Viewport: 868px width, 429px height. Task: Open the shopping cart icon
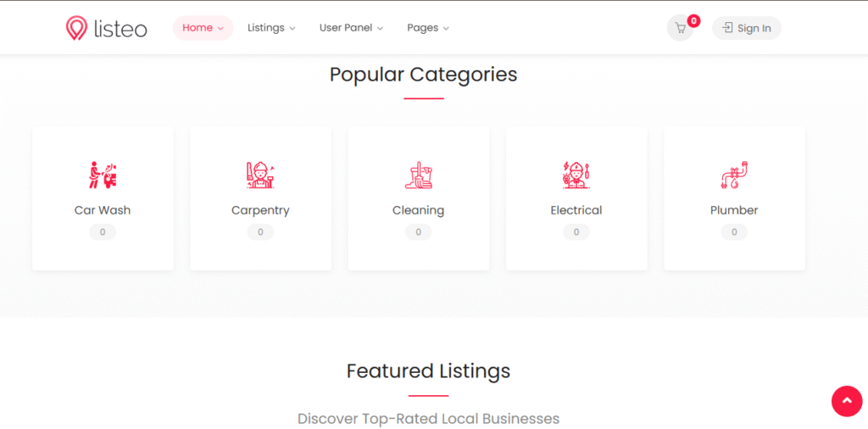(x=680, y=28)
